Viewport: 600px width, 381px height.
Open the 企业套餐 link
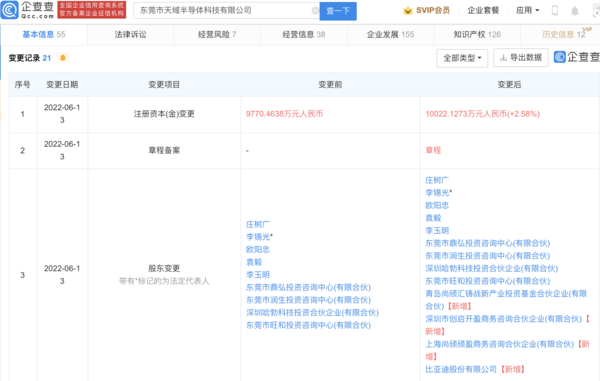click(x=483, y=10)
